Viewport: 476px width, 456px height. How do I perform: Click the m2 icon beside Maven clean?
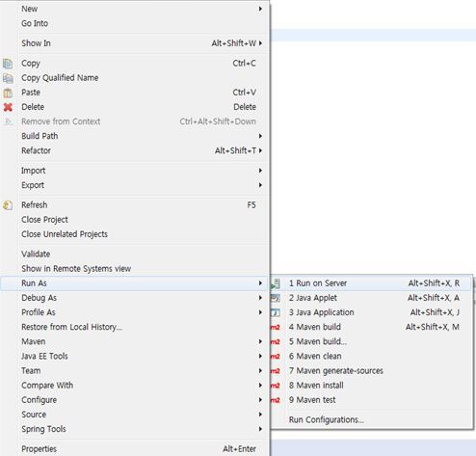pos(276,357)
